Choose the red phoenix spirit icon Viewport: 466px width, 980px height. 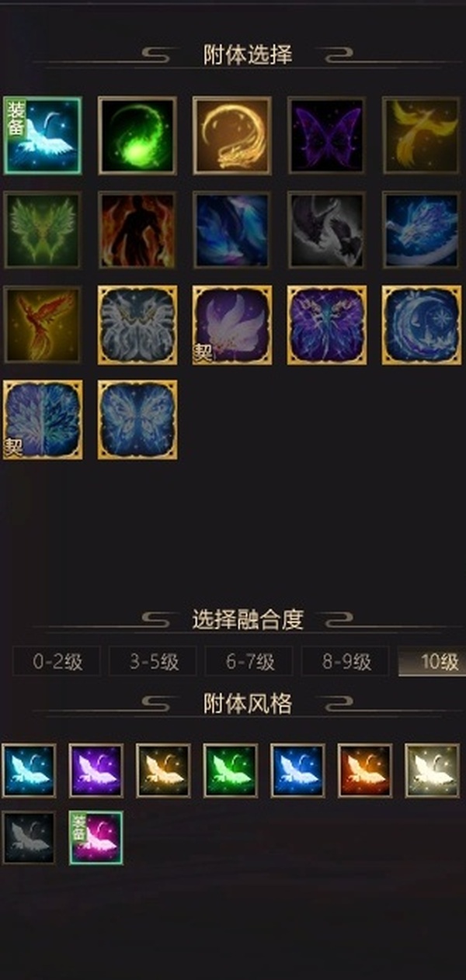(x=43, y=324)
